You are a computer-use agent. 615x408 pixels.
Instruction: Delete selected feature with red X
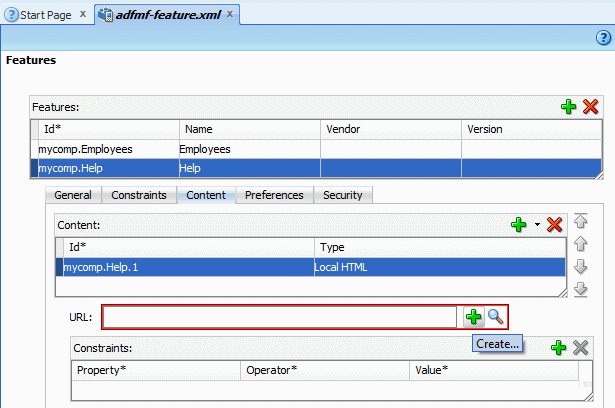(x=590, y=107)
